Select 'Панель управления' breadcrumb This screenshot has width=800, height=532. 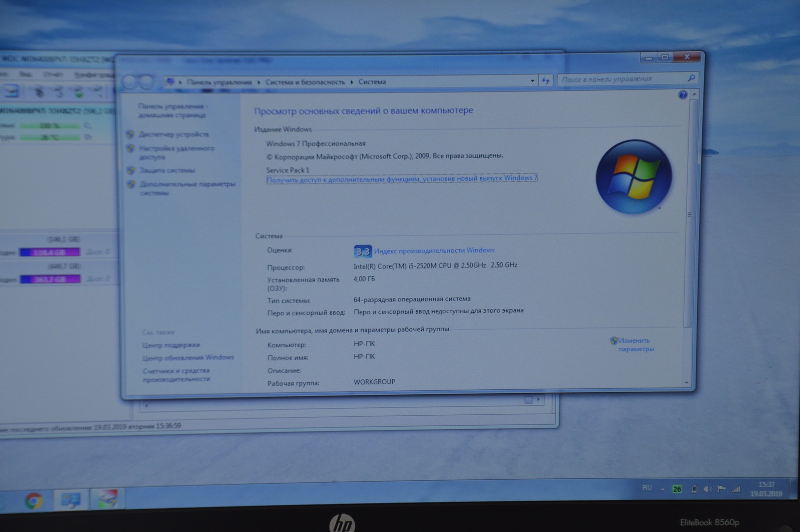coord(219,82)
